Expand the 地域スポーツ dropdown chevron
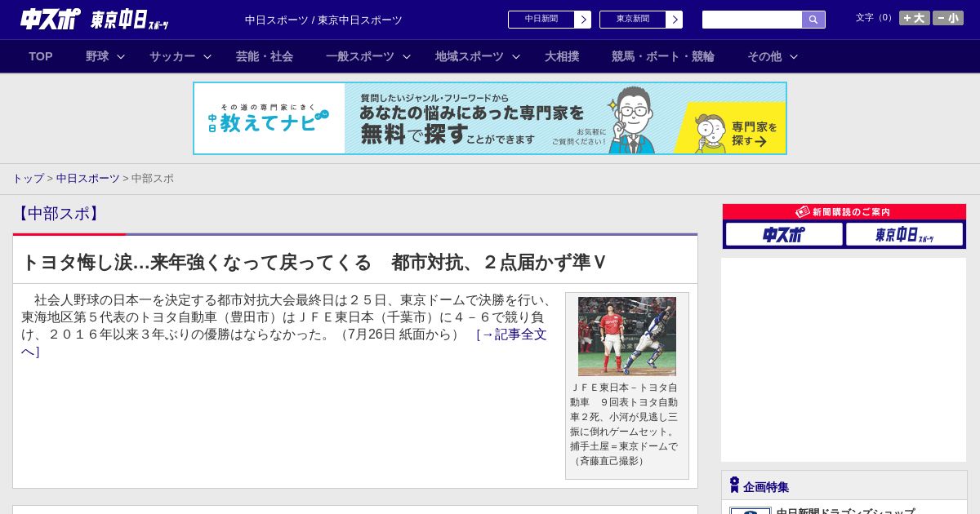Viewport: 980px width, 514px height. [x=516, y=57]
